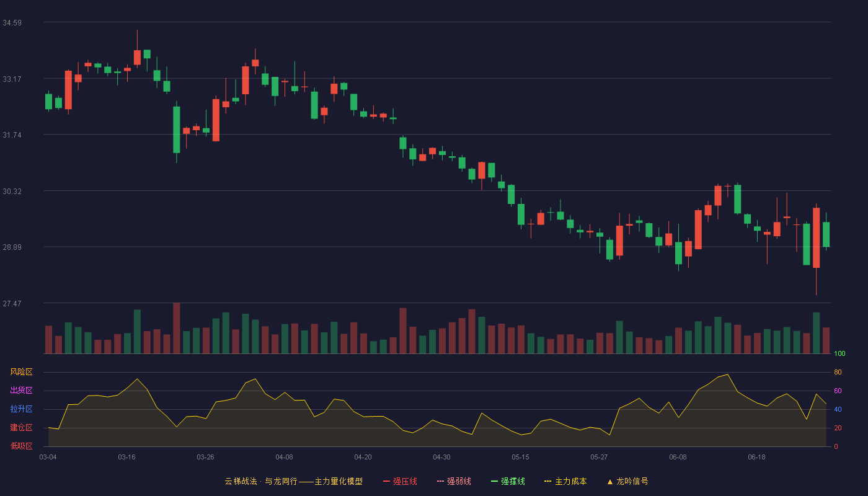Select the 出货区 zone label
This screenshot has height=496, width=868.
point(21,391)
